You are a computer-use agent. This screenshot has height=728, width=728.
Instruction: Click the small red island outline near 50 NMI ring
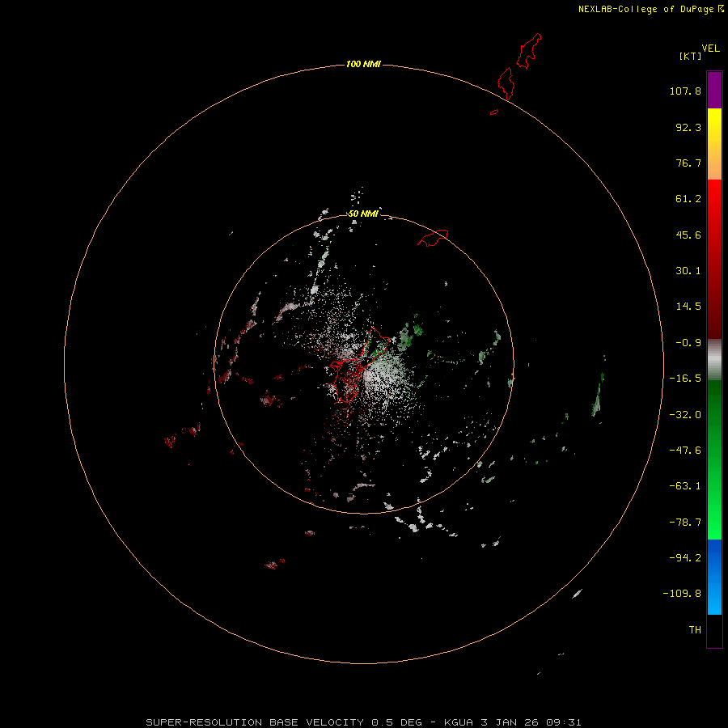(433, 238)
